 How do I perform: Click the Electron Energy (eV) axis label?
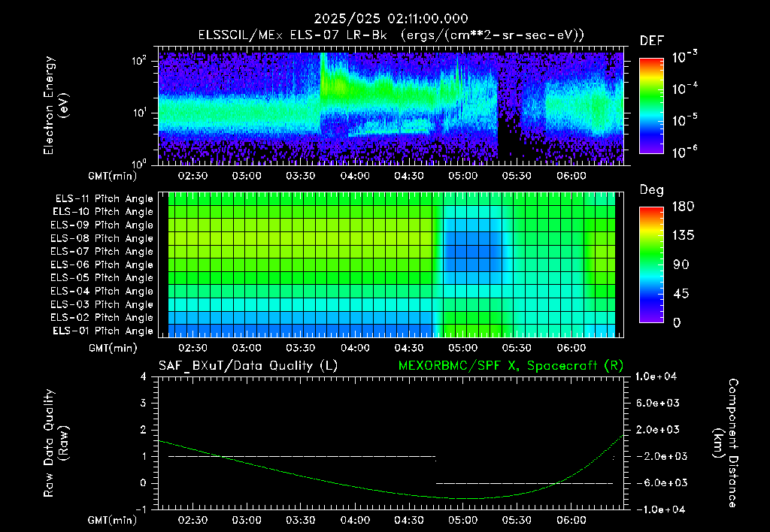(56, 105)
